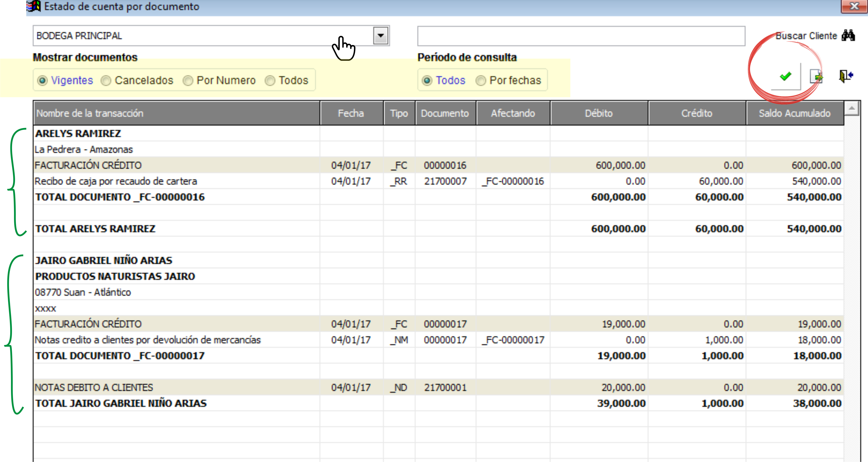Click the scrollbar up arrow
This screenshot has width=868, height=462.
click(852, 108)
